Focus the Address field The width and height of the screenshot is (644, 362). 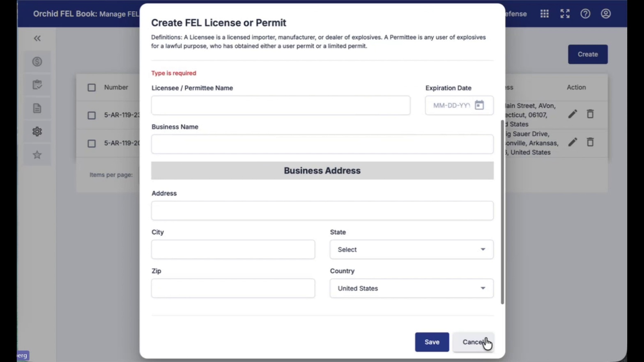click(x=322, y=211)
